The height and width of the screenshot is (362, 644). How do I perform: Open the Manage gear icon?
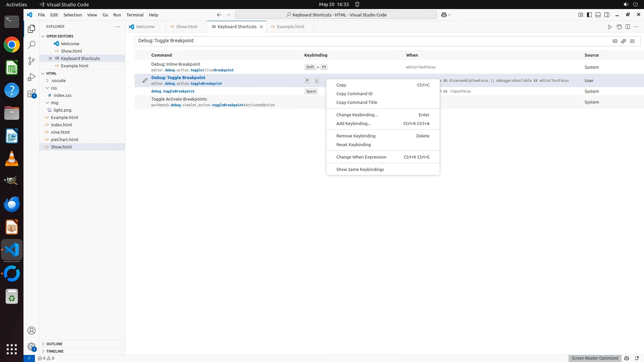32,346
